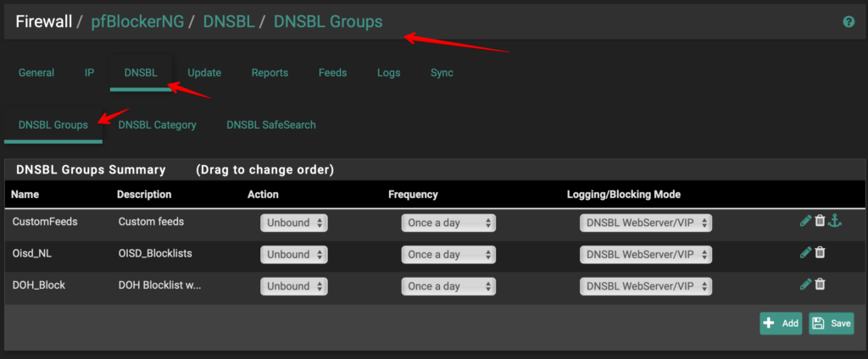The width and height of the screenshot is (868, 359).
Task: Click the DOH_Block group name
Action: click(x=39, y=284)
